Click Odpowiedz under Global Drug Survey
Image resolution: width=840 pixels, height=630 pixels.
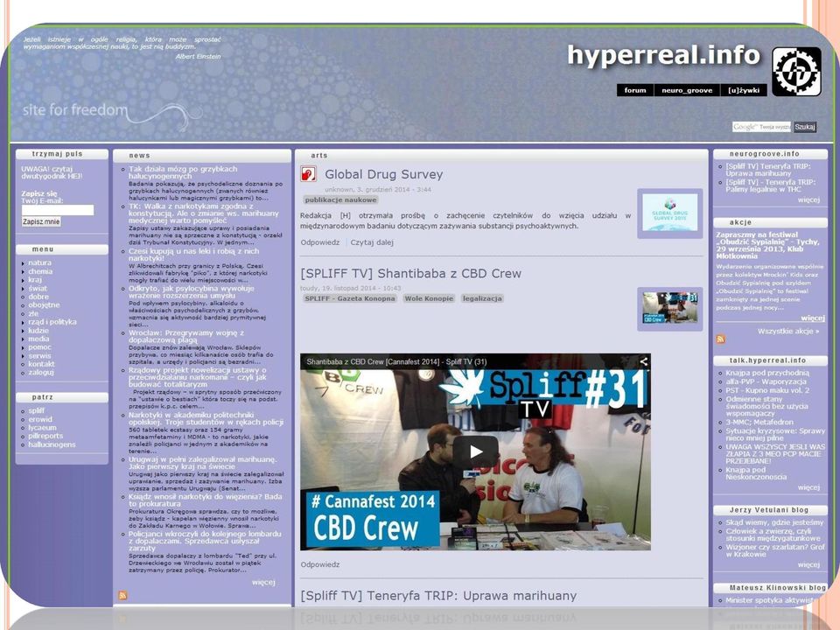(320, 242)
